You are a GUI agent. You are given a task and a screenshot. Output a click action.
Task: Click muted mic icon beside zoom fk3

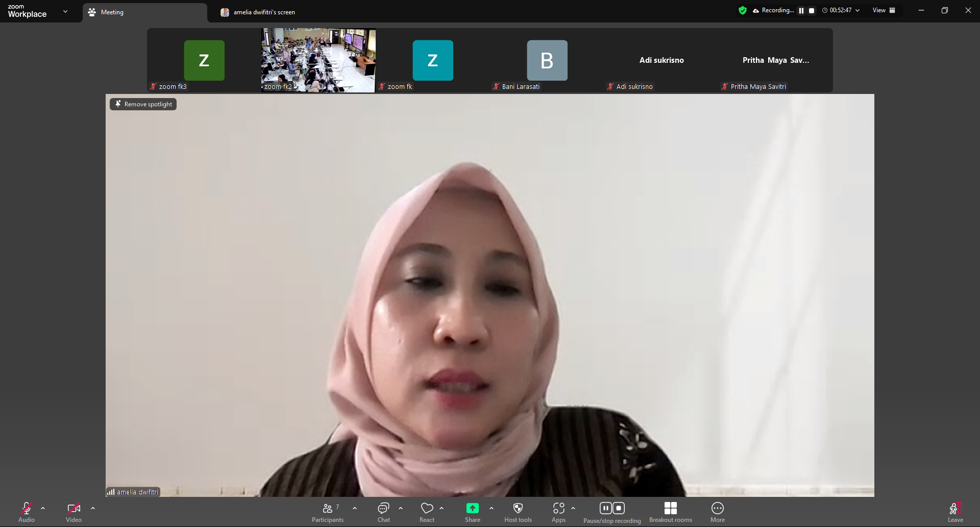153,87
